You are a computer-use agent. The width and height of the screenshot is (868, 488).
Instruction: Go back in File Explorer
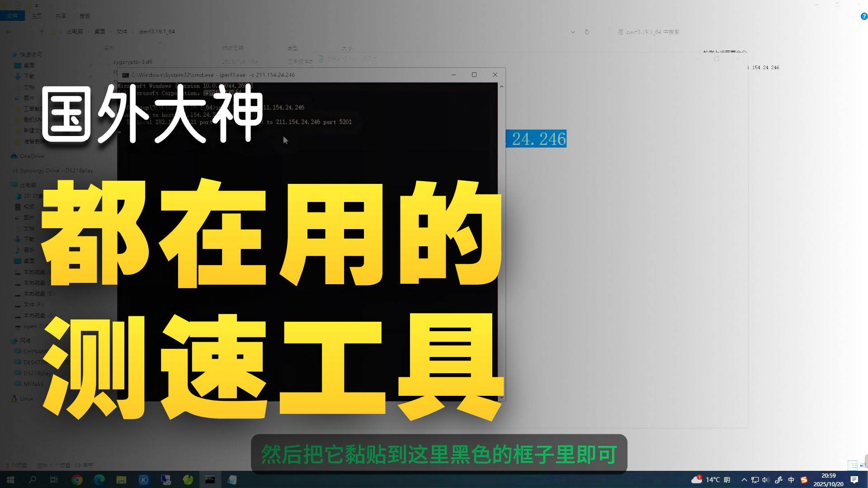[9, 32]
